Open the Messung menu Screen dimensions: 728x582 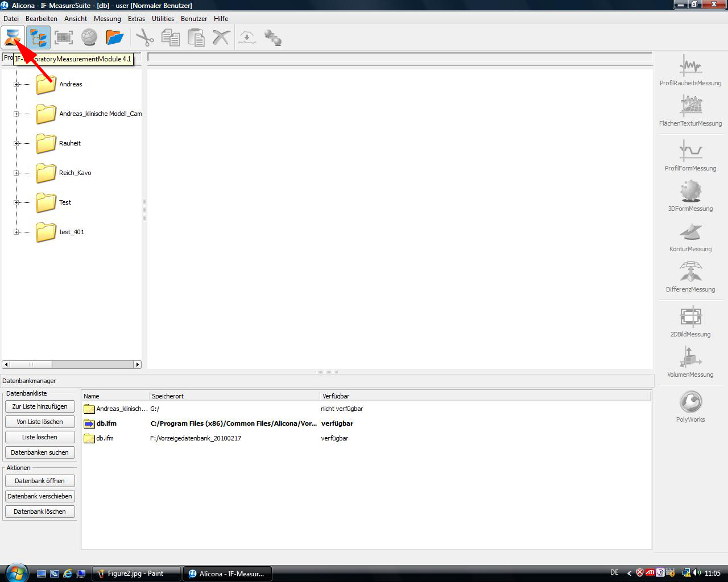107,19
